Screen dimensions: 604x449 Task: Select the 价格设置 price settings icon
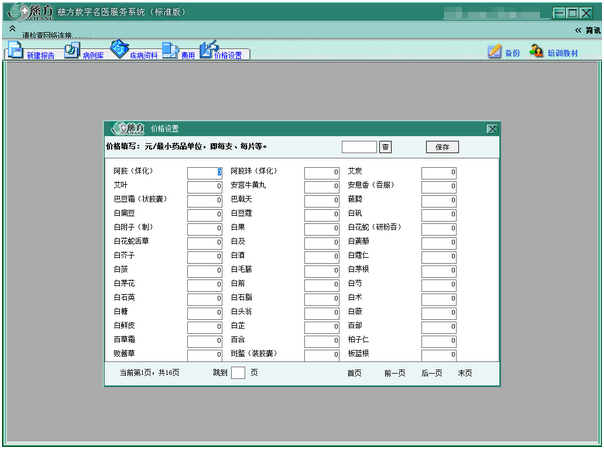[x=209, y=50]
